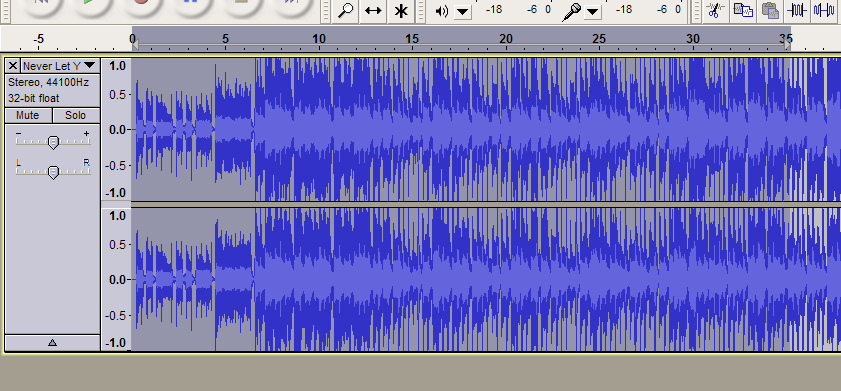Select the Multi-Tool asterisk icon
The width and height of the screenshot is (841, 391).
click(x=401, y=11)
